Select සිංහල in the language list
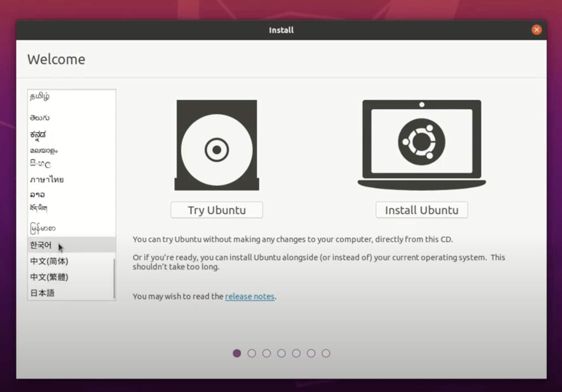The width and height of the screenshot is (562, 392). [71, 164]
